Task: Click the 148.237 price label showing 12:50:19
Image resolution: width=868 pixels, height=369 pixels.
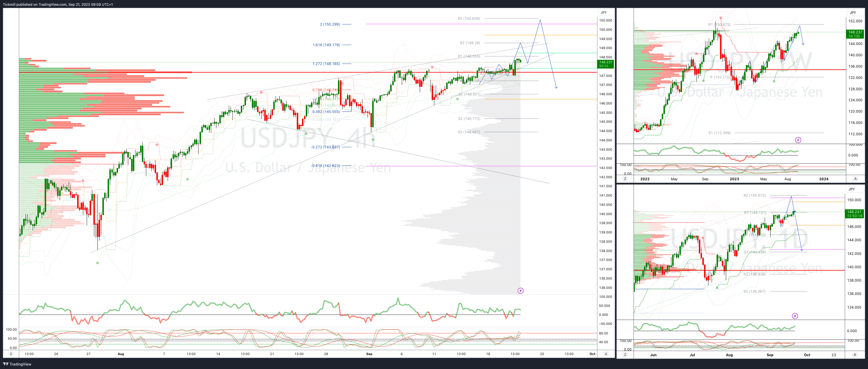Action: tap(855, 214)
